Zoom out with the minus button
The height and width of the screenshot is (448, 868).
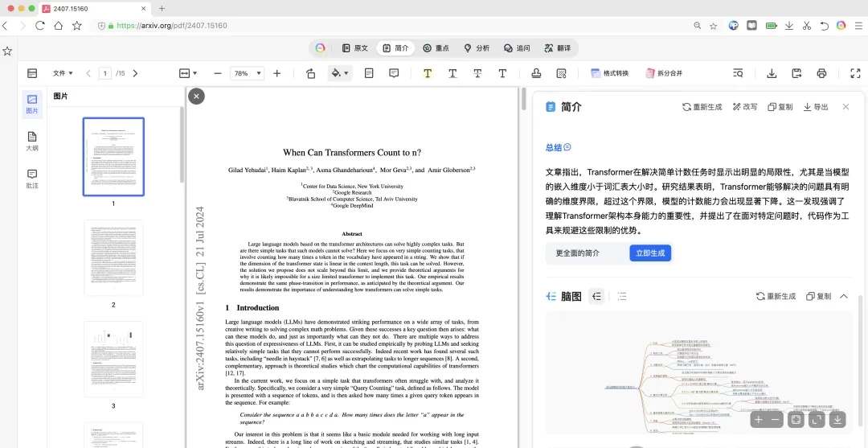point(218,73)
